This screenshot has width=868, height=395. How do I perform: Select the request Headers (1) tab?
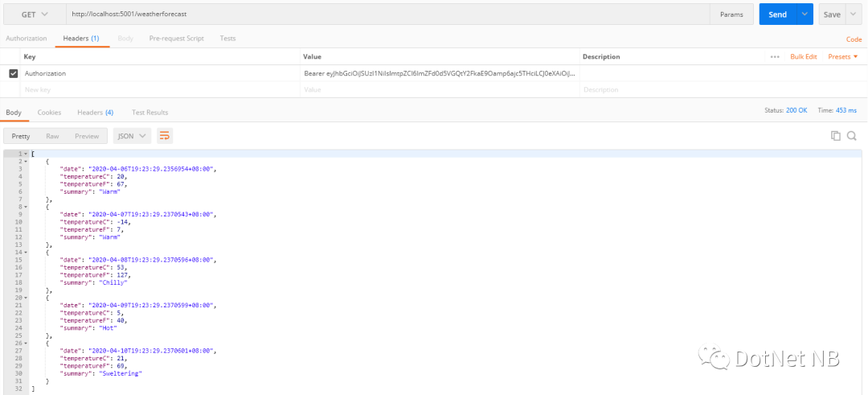81,39
